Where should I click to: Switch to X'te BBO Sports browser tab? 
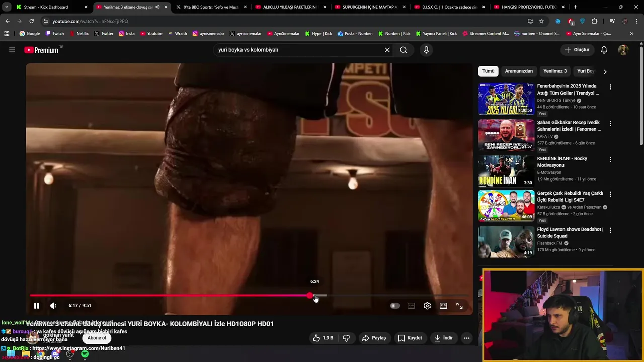pos(211,7)
